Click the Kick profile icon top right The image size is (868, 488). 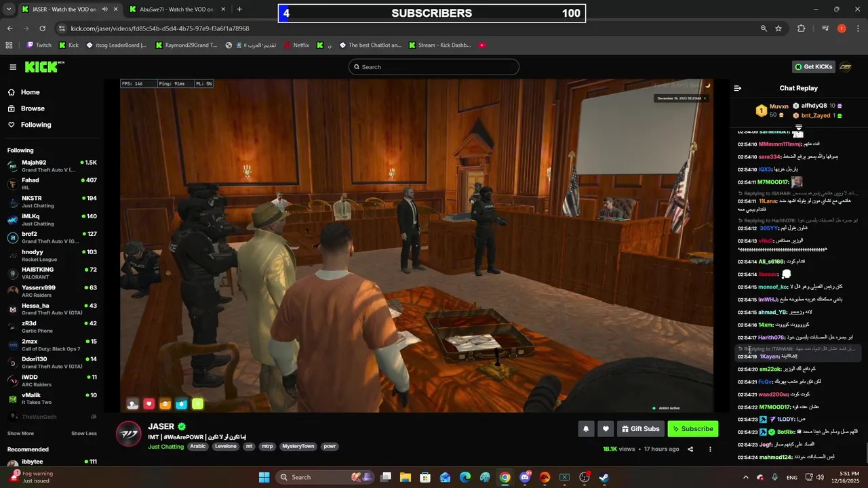(845, 66)
